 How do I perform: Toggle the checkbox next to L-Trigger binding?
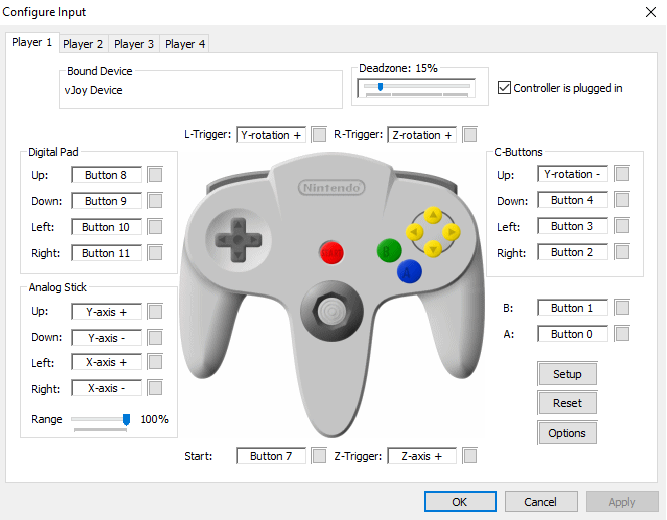tap(319, 135)
